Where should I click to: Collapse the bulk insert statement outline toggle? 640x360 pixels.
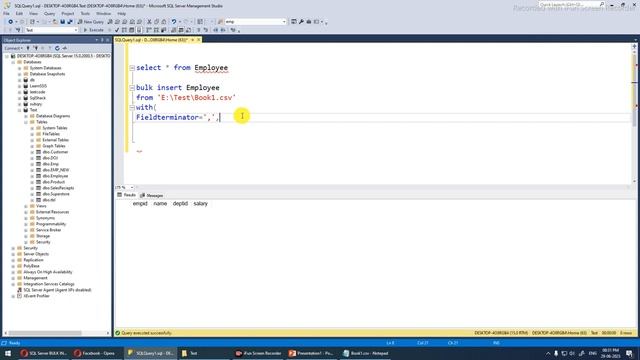tap(132, 88)
